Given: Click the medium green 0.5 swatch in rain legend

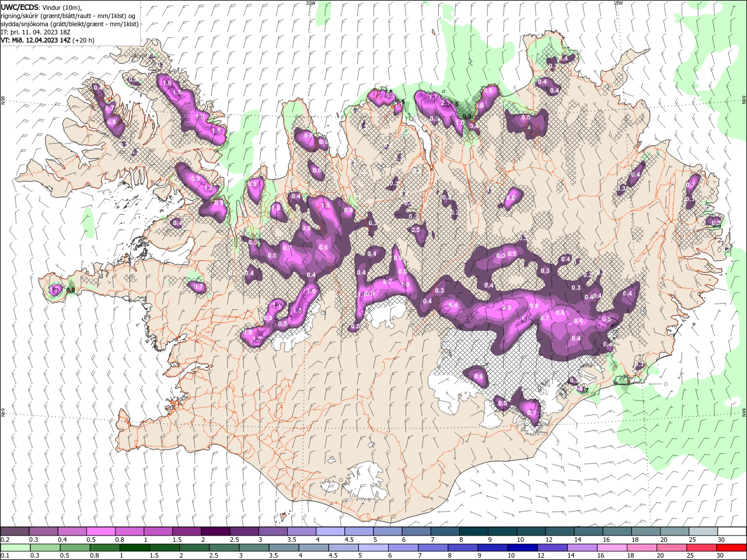Looking at the screenshot, I should click(75, 548).
